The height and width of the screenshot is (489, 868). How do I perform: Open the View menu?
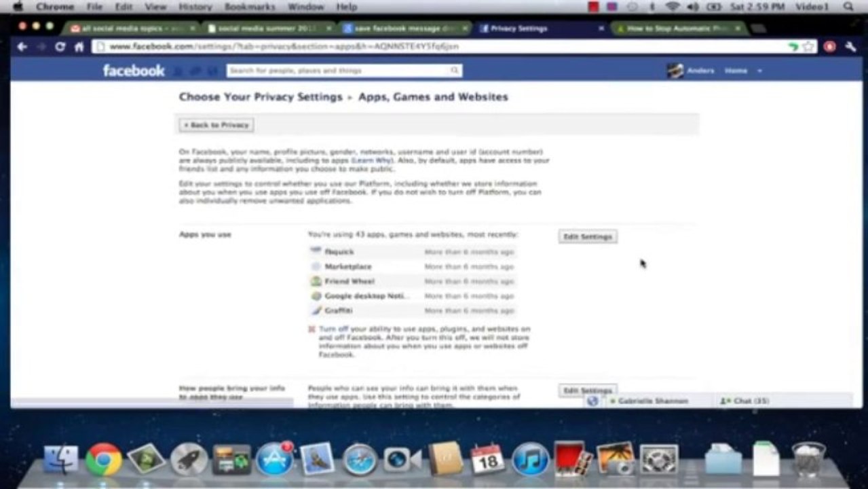pyautogui.click(x=155, y=6)
